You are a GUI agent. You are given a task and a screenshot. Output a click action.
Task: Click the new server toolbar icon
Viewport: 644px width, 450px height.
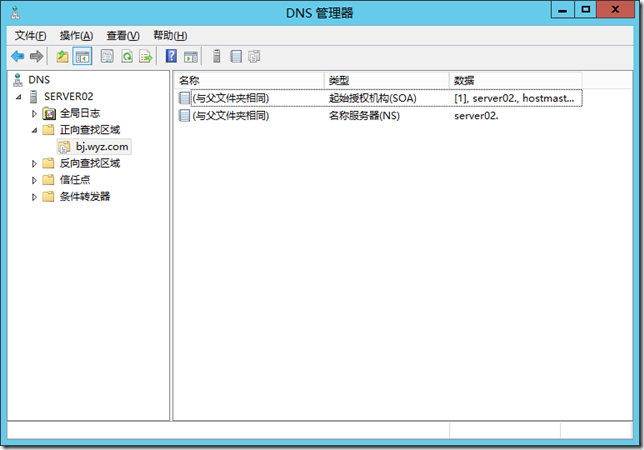coord(217,56)
